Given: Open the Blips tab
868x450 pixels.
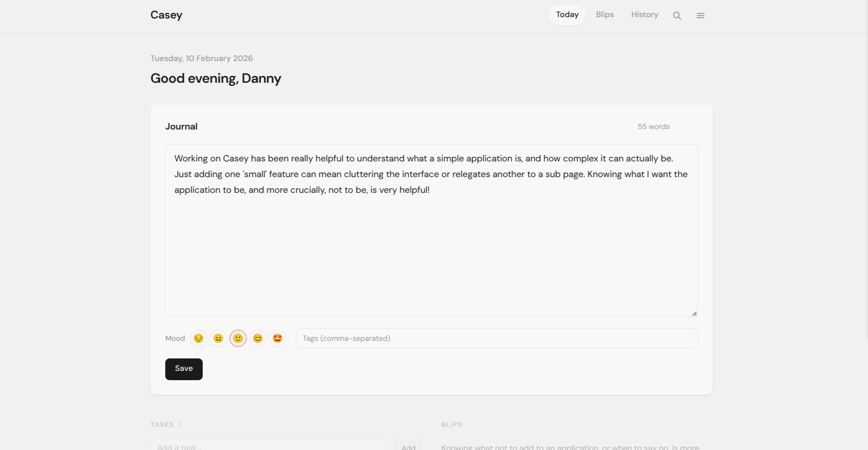Looking at the screenshot, I should (605, 15).
